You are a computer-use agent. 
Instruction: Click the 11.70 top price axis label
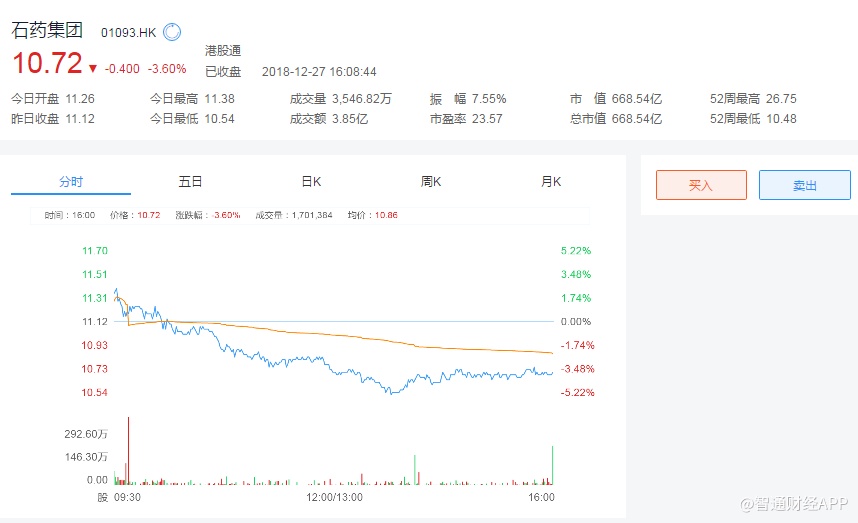tap(94, 250)
